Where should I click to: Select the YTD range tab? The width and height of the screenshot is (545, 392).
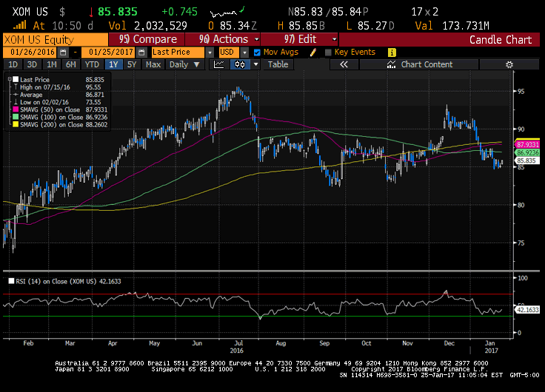pos(92,64)
